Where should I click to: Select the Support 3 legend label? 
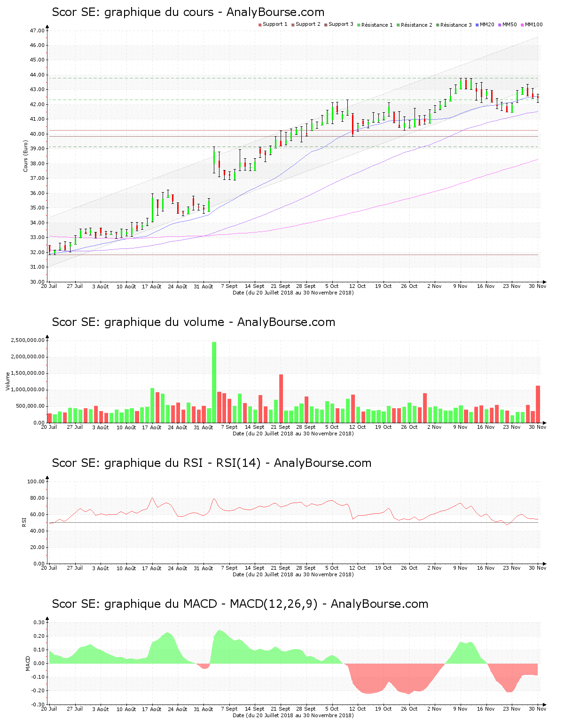coord(341,24)
